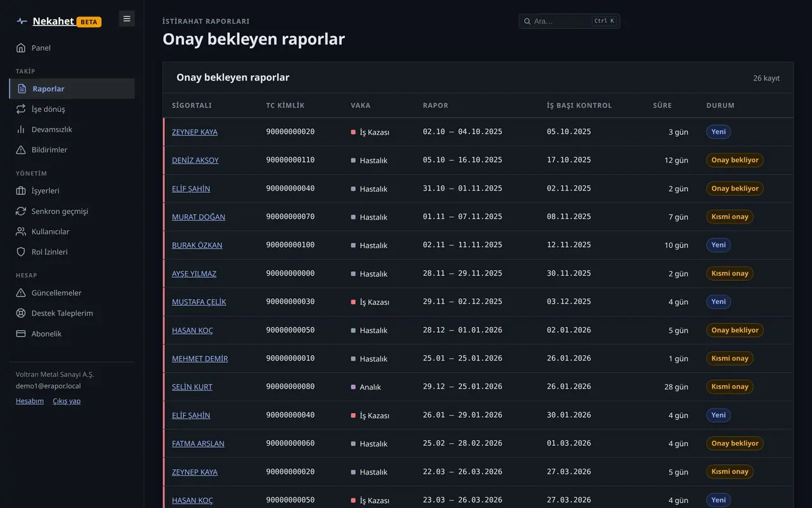
Task: Click the Raporlar document icon
Action: coord(22,89)
